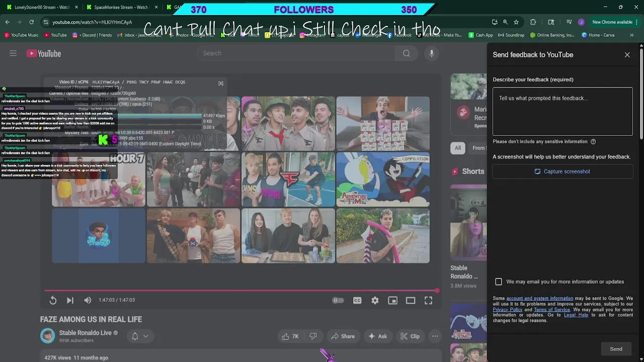This screenshot has width=644, height=362.
Task: Open player settings gear
Action: coord(375,300)
